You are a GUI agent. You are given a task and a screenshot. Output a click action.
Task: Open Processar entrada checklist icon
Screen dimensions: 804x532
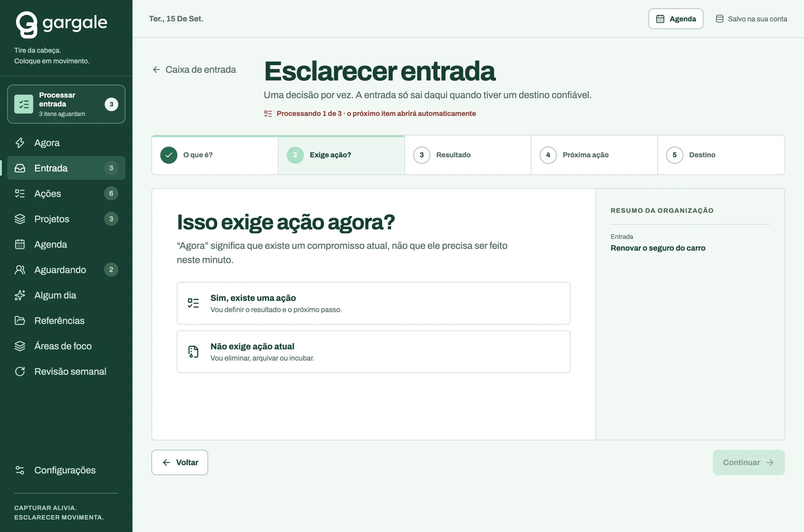[24, 104]
